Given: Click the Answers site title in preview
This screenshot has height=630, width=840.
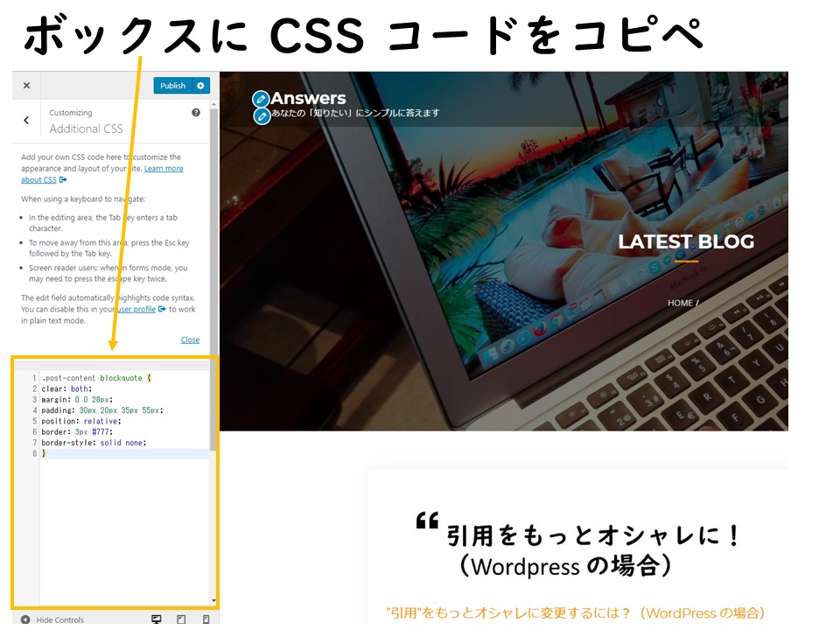Looking at the screenshot, I should pos(308,98).
